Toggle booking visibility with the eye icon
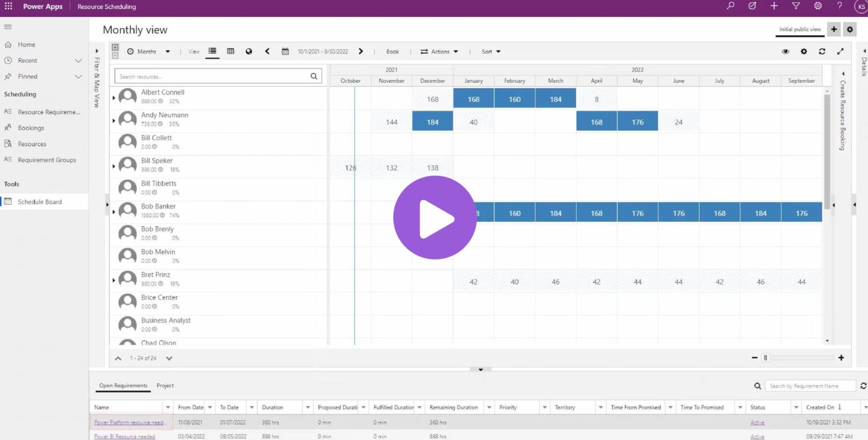This screenshot has width=868, height=440. pyautogui.click(x=785, y=51)
